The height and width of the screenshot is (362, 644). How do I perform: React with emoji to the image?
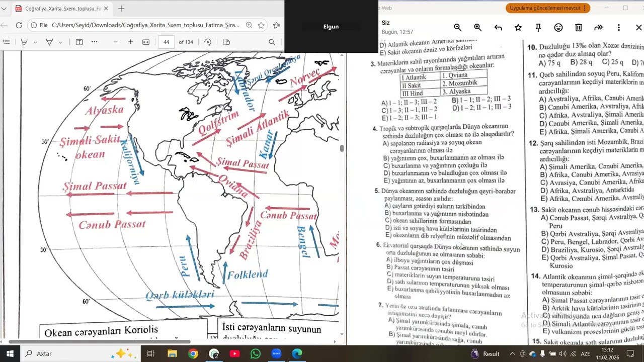[x=558, y=28]
